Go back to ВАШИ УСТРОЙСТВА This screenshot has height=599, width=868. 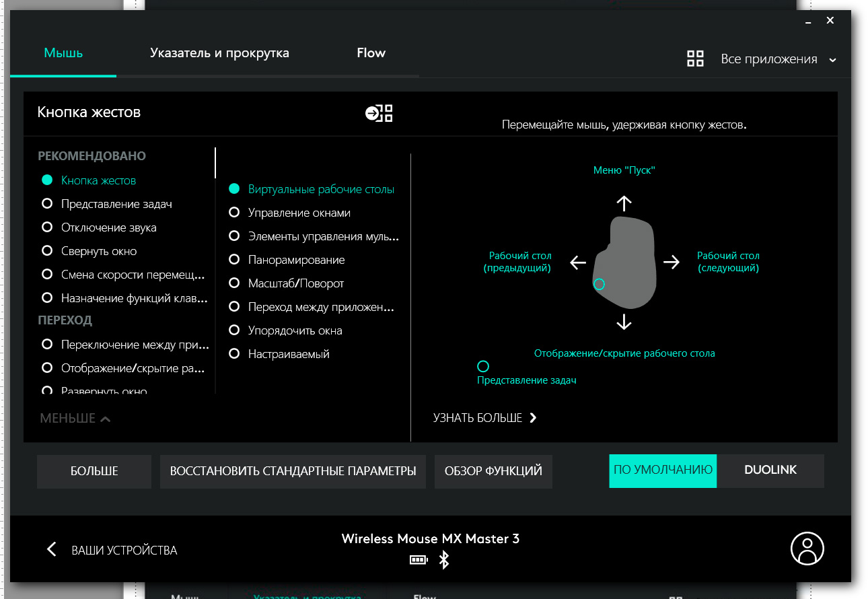(x=112, y=550)
